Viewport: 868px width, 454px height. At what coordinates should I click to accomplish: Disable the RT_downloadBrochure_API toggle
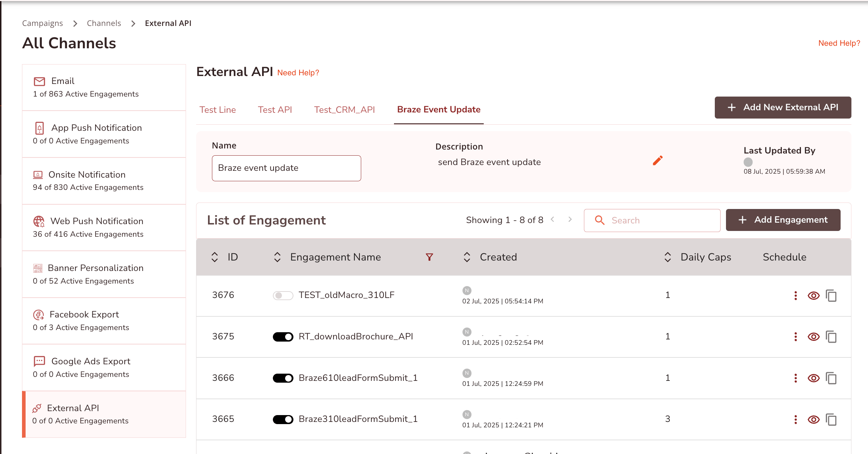coord(283,337)
